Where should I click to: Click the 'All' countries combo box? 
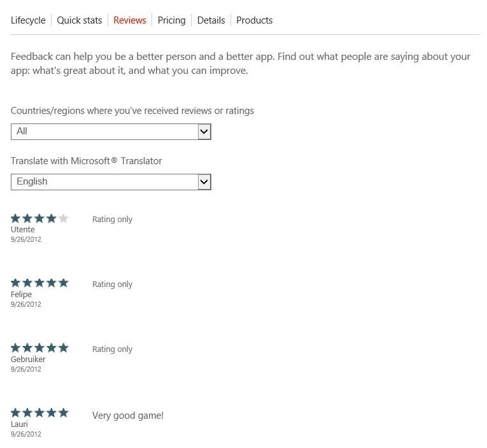click(x=104, y=132)
